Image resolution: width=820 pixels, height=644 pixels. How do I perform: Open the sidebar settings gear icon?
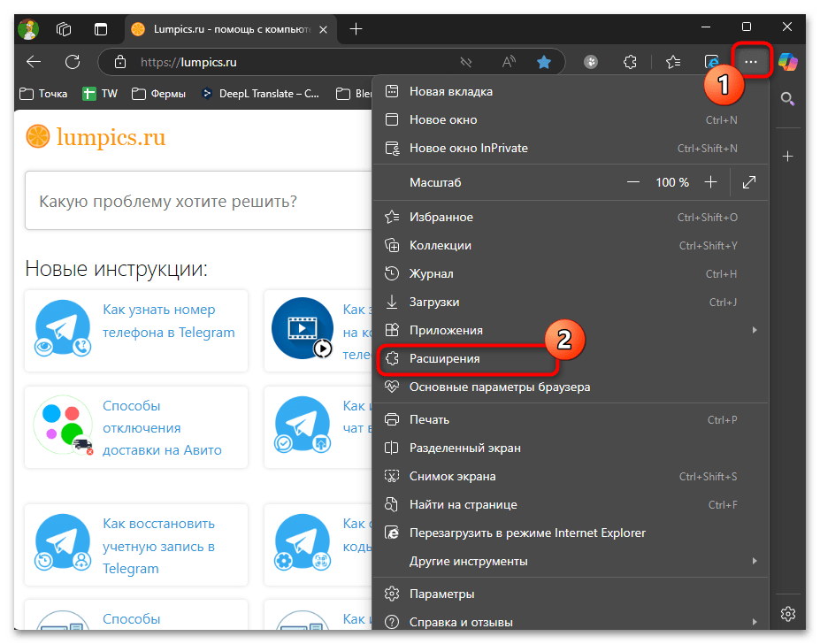[787, 614]
